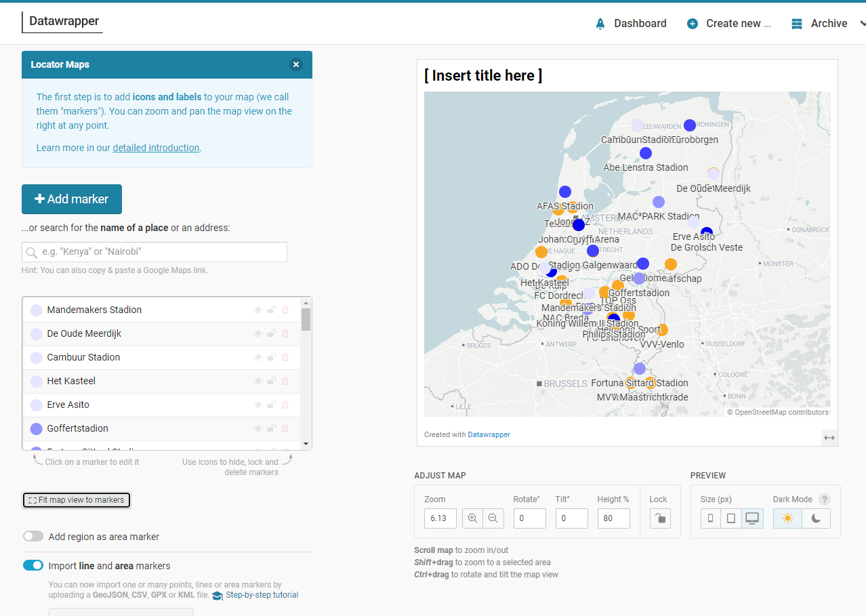Expand the Archive dropdown chevron
Screen dimensions: 866x616
tap(863, 23)
